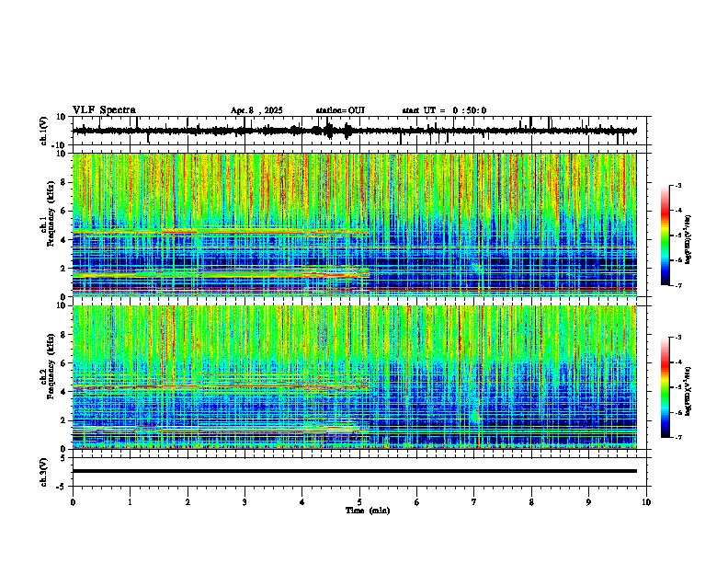This screenshot has height=563, width=728.
Task: Click the ch.2 spectrogram's color scale bar
Action: [x=665, y=387]
